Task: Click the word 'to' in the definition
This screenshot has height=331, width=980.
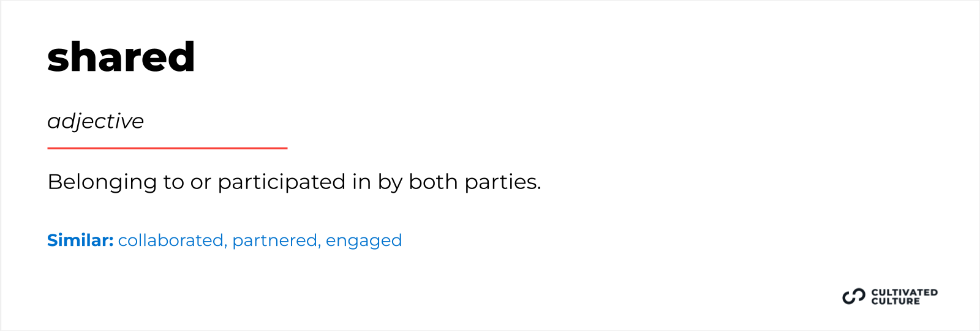Action: tap(173, 182)
